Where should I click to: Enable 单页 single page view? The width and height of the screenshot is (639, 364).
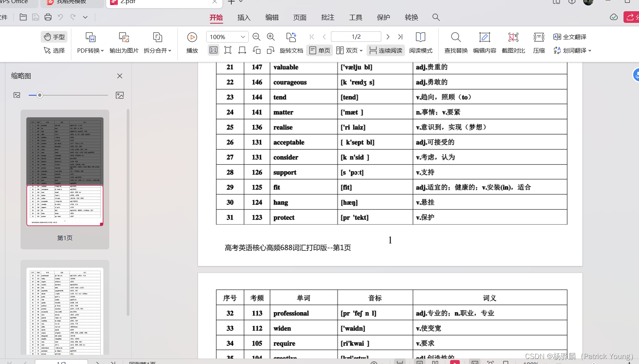pyautogui.click(x=320, y=50)
